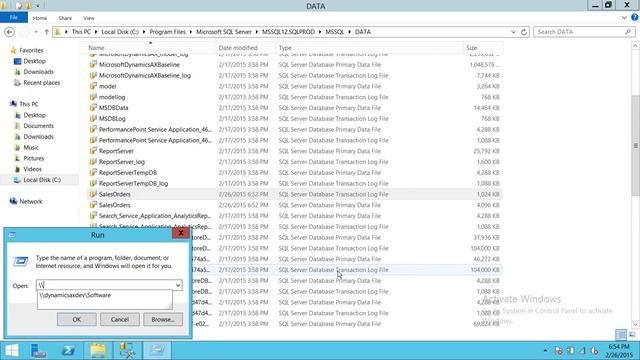The height and width of the screenshot is (360, 640).
Task: Click the MSDBLog file icon
Action: [x=93, y=119]
